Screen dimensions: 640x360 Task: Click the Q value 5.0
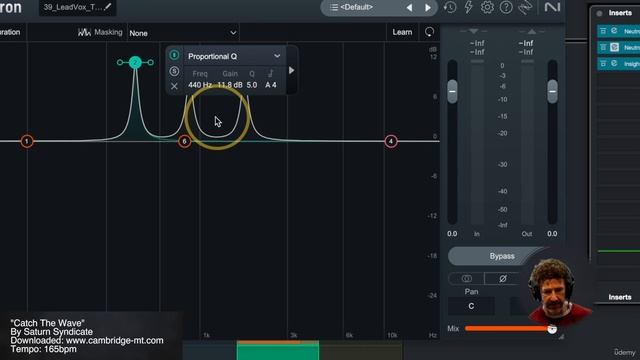252,85
